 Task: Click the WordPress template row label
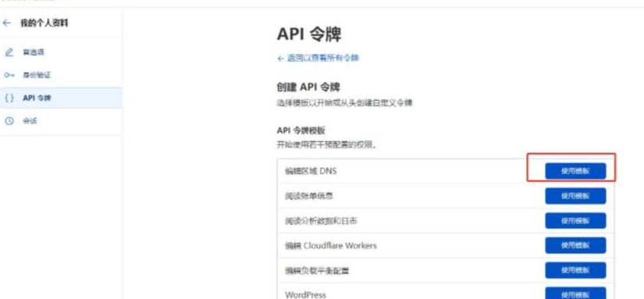pyautogui.click(x=305, y=295)
